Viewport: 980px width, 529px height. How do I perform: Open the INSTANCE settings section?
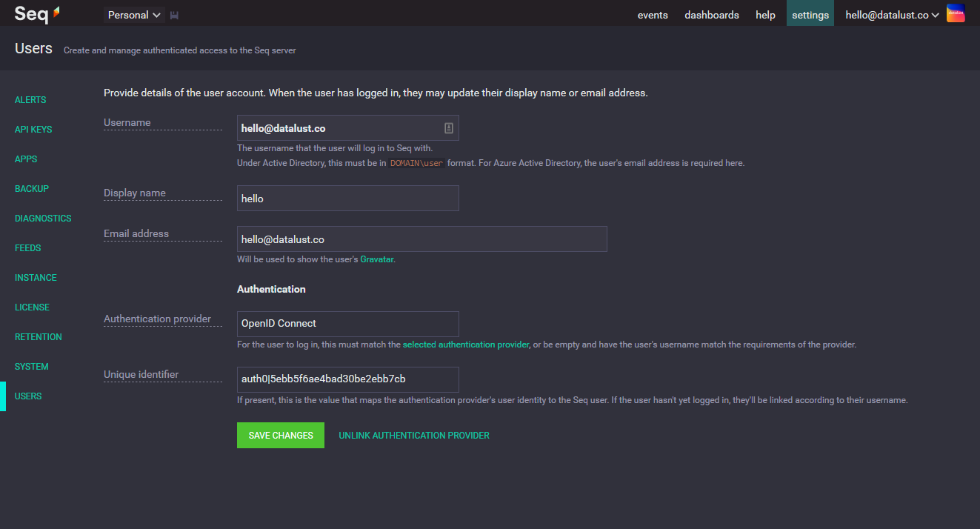(x=36, y=278)
